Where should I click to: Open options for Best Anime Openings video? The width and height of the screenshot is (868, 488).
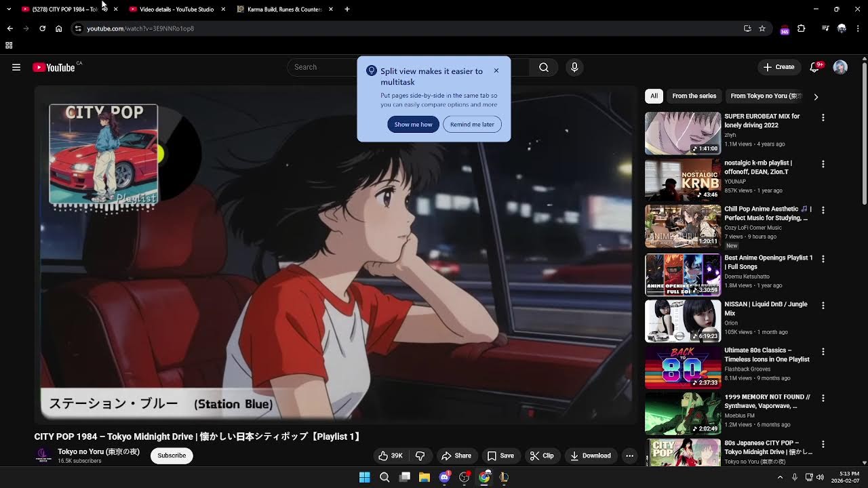[823, 259]
